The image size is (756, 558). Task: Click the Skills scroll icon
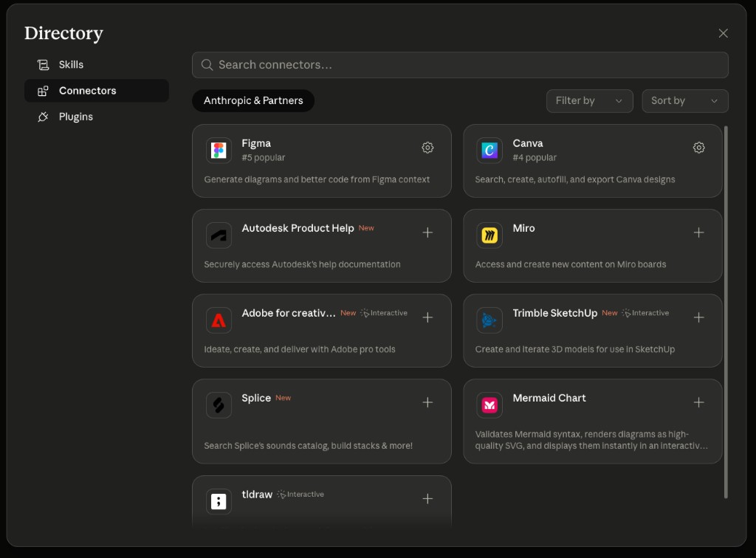(x=43, y=64)
